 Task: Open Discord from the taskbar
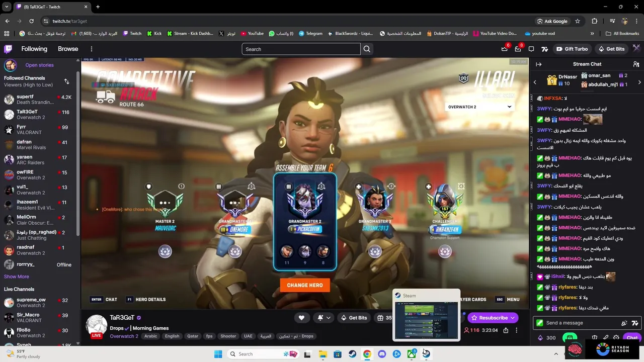pyautogui.click(x=382, y=354)
